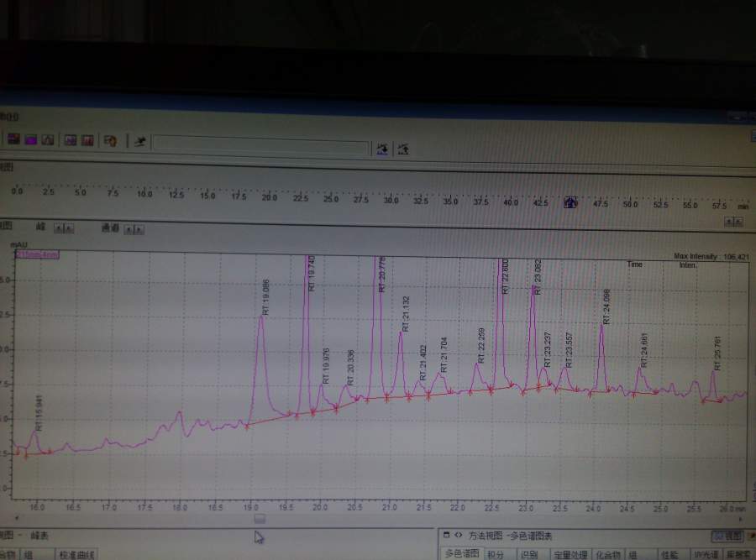
Task: Click the window icon left of 方法视图 title
Action: (x=446, y=535)
